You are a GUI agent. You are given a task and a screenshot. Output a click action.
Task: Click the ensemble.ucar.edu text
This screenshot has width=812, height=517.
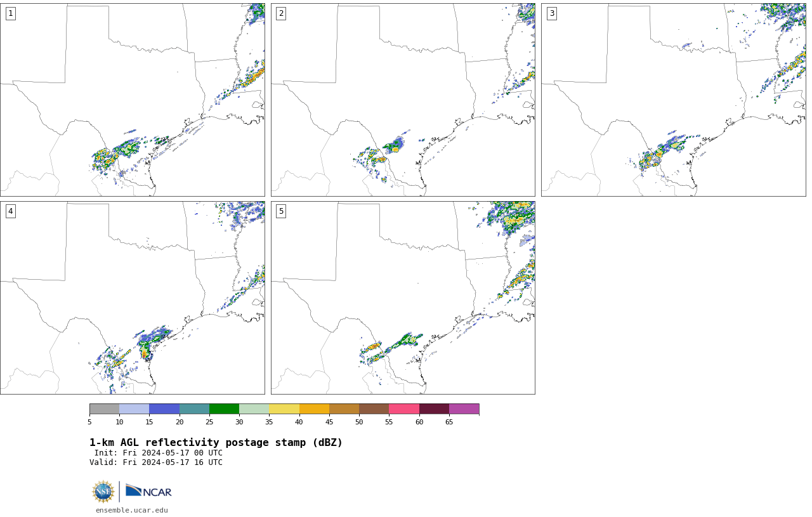[x=132, y=510]
